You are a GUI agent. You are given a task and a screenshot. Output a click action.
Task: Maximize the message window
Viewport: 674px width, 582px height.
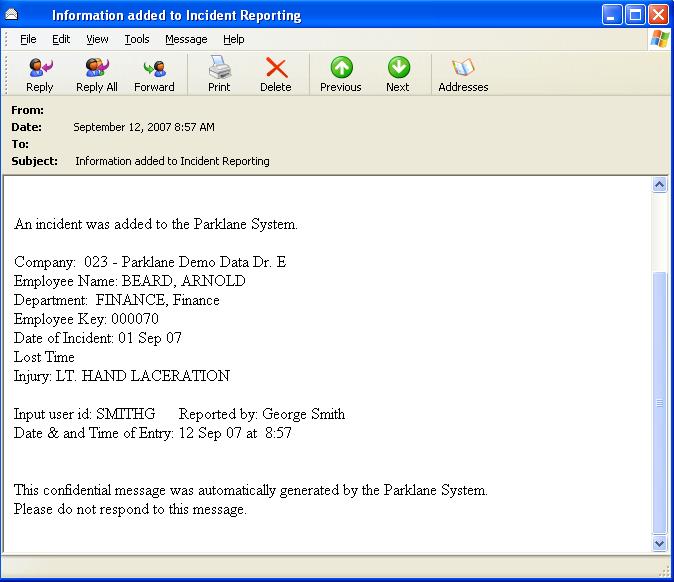[635, 15]
